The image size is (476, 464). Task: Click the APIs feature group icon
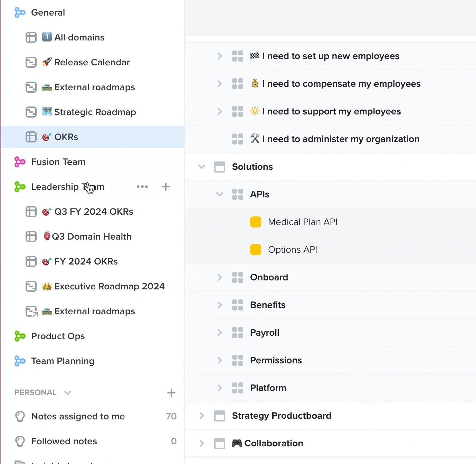[238, 194]
